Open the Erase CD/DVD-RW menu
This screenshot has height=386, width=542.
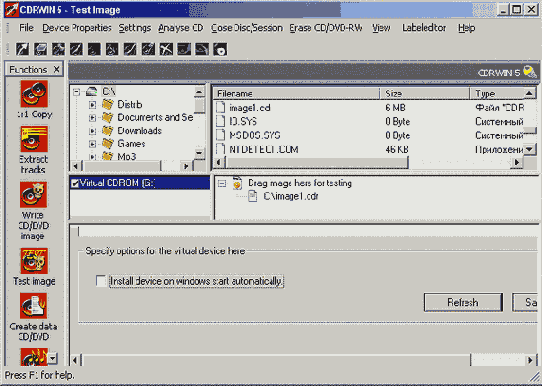tap(326, 28)
